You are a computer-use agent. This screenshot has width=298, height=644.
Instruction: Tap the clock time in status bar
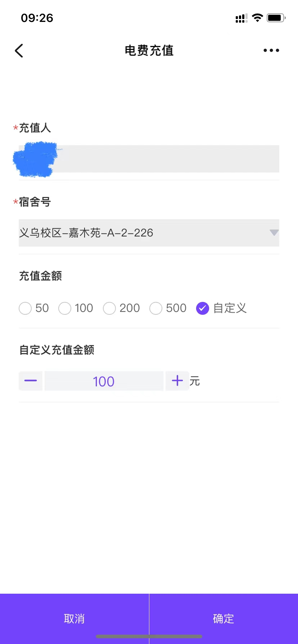37,18
